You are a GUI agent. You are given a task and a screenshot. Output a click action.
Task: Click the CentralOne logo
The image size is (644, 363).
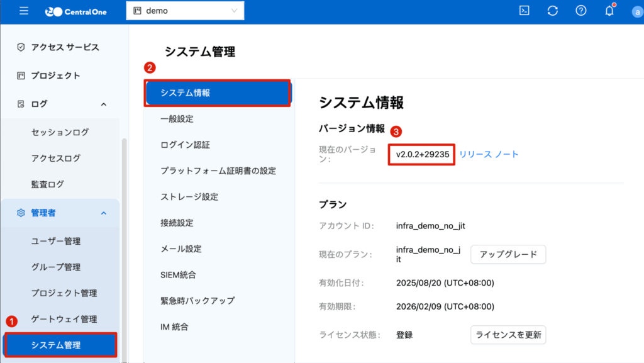point(76,11)
